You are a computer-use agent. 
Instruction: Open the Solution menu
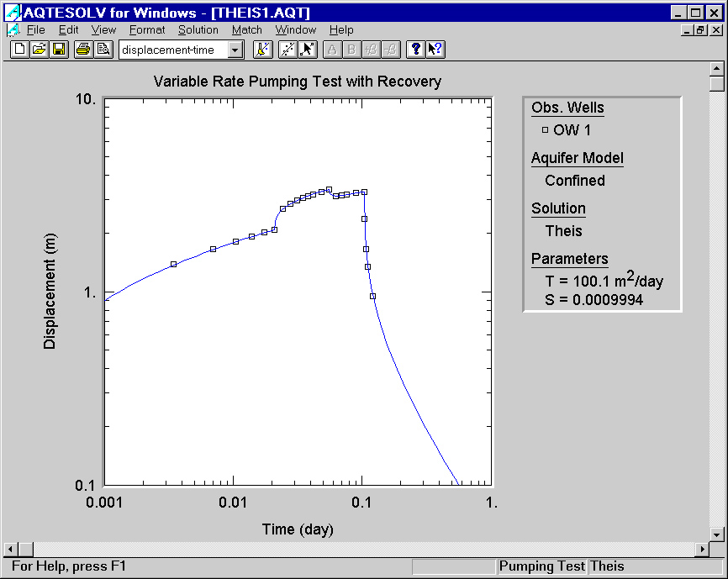point(198,29)
